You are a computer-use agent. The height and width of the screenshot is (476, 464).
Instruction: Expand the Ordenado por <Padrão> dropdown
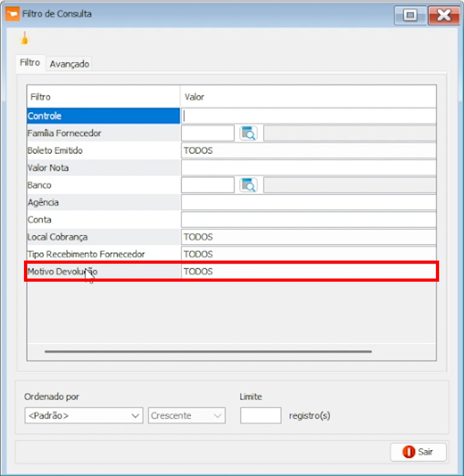click(84, 415)
